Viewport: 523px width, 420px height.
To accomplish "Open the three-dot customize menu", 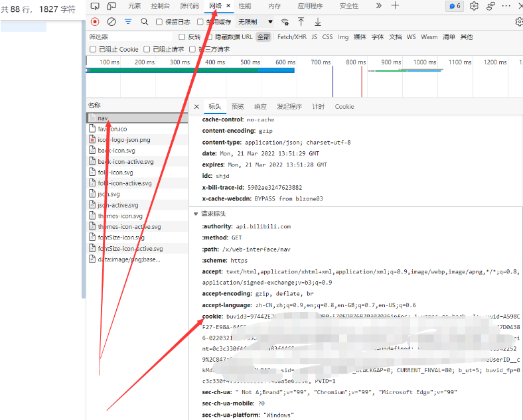I will [x=506, y=6].
